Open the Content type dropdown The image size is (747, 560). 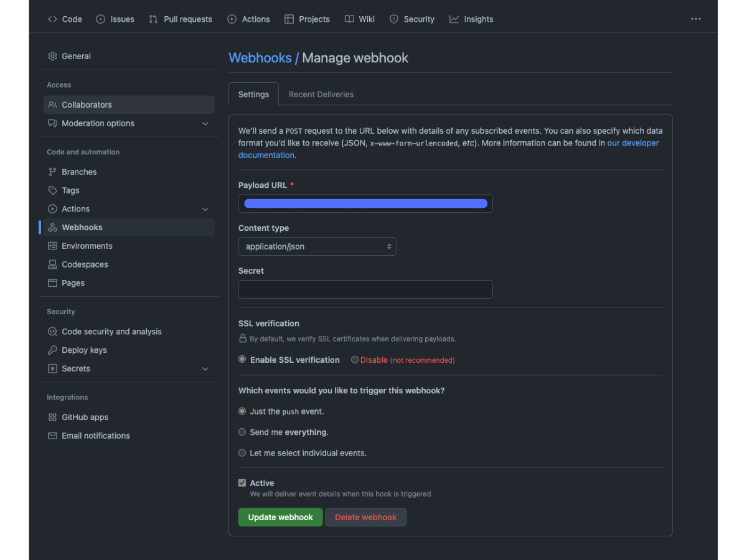(317, 246)
